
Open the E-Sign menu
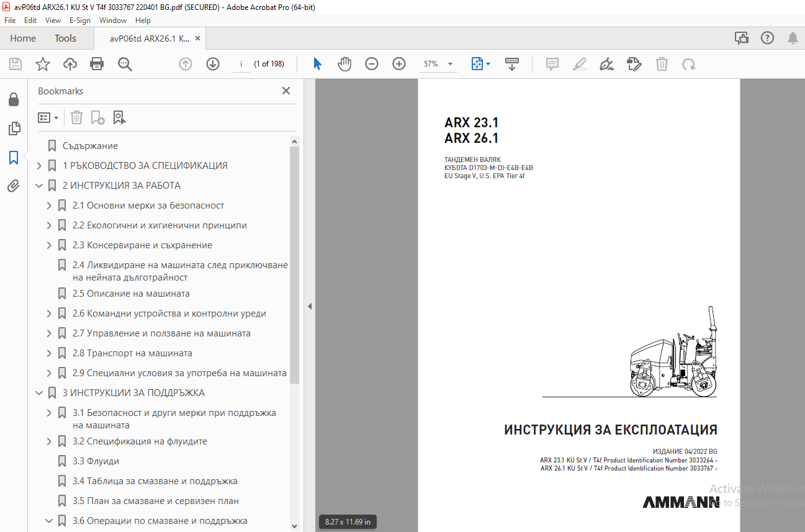[x=80, y=20]
